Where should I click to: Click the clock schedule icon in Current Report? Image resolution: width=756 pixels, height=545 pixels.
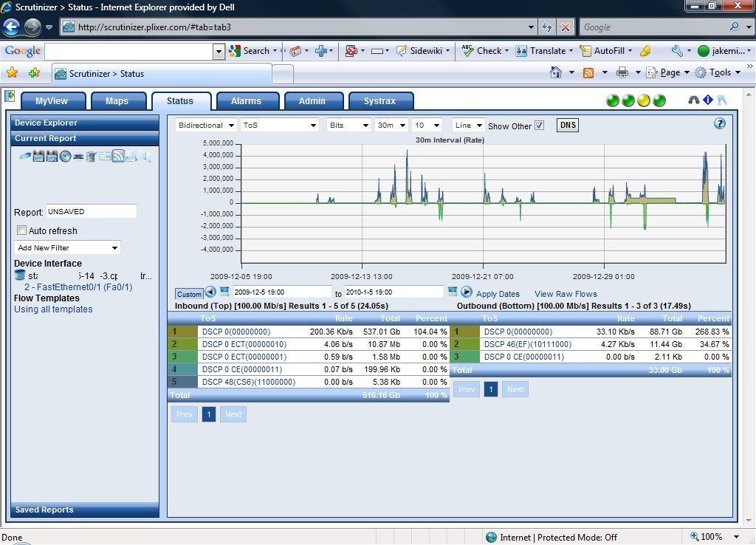65,156
